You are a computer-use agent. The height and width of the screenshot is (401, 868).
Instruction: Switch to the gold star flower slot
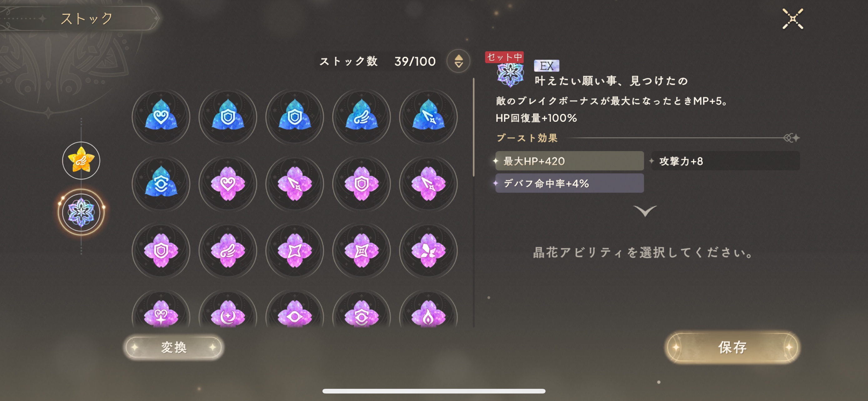pos(81,161)
